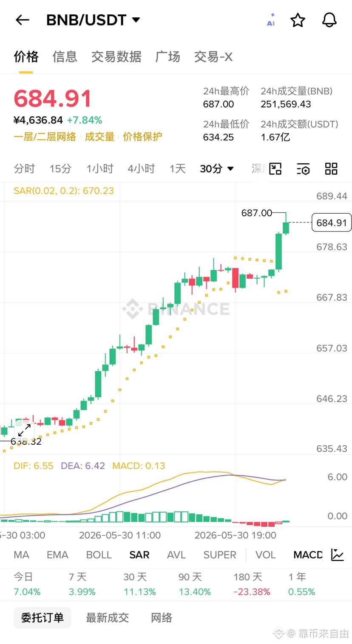This screenshot has width=352, height=644.
Task: Tap the 2026-05-30 19:00 time label
Action: [x=236, y=535]
